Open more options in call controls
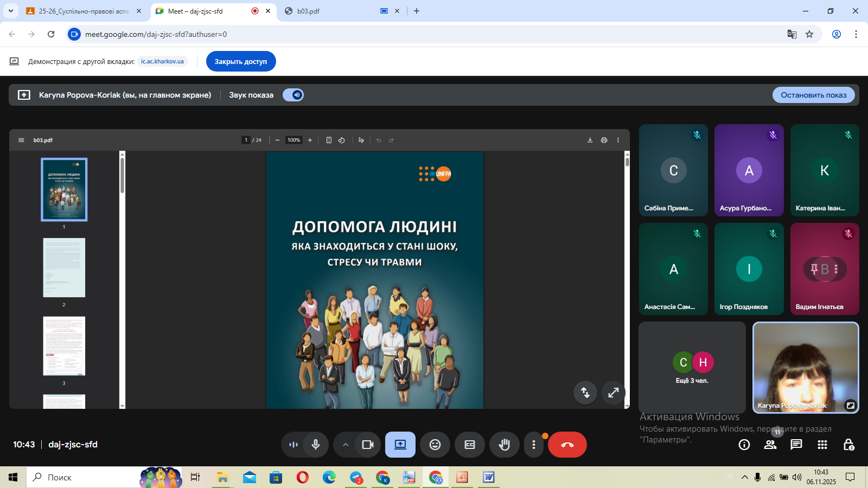This screenshot has height=488, width=868. tap(534, 445)
